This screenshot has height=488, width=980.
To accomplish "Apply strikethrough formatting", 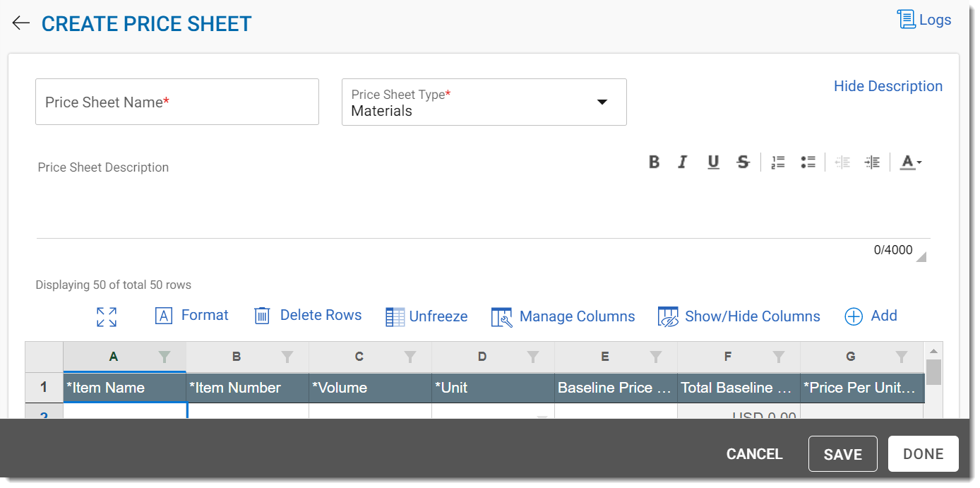I will [743, 162].
